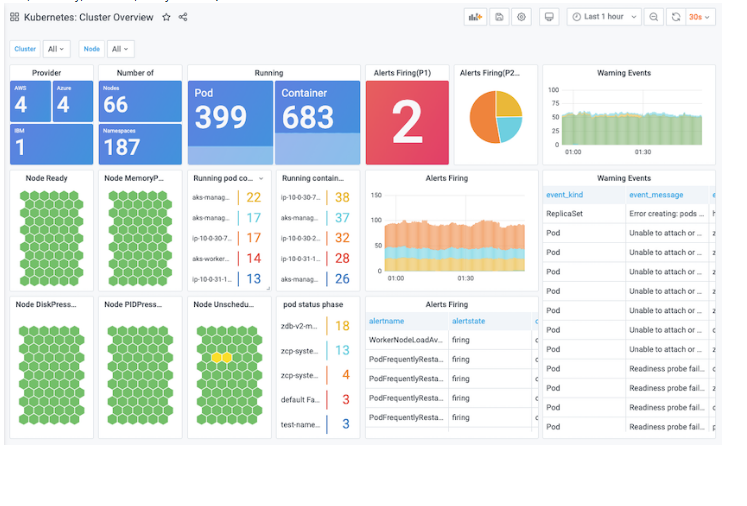Refresh the dashboard with refresh icon
Screen dimensions: 747x506
click(x=676, y=17)
